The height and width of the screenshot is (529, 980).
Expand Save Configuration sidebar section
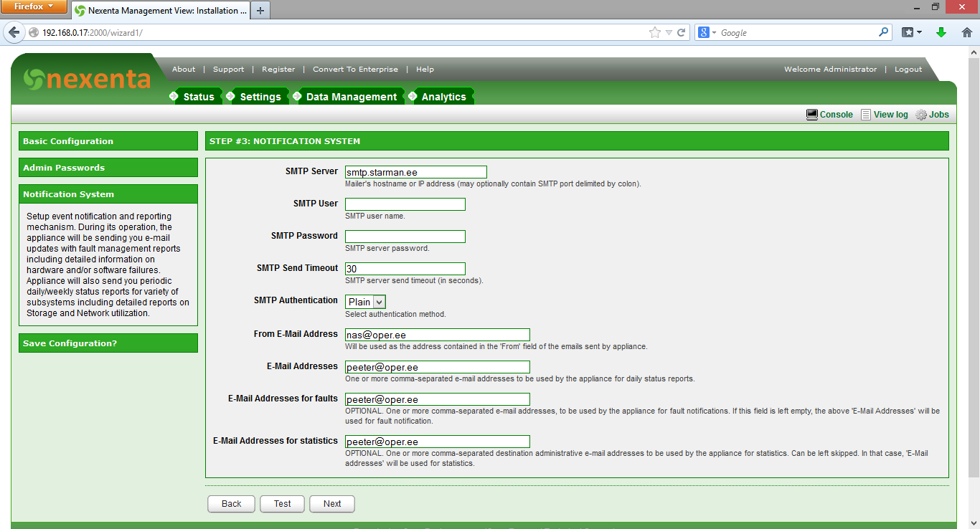(108, 343)
